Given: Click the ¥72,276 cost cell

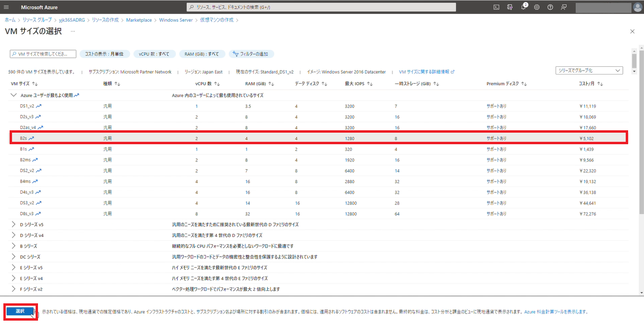Looking at the screenshot, I should [x=588, y=214].
